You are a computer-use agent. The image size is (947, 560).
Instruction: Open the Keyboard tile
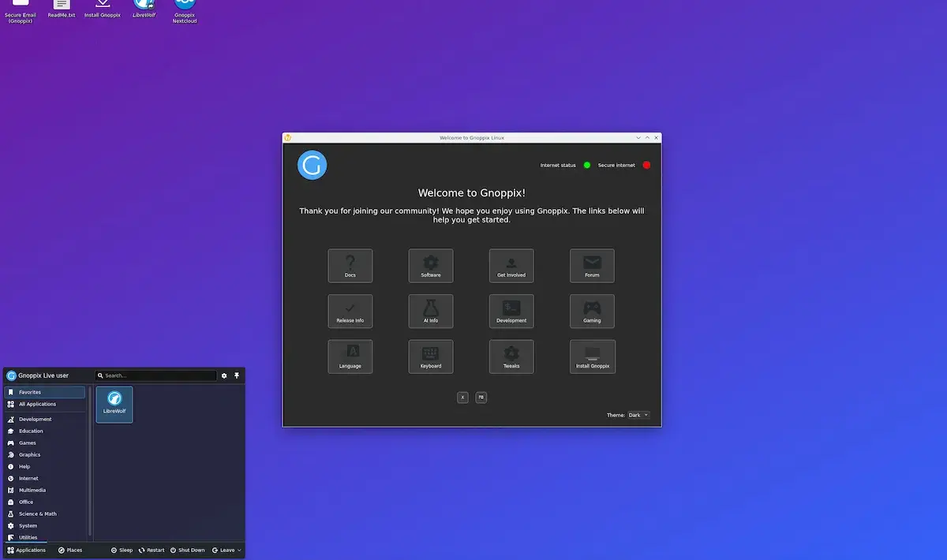coord(431,357)
